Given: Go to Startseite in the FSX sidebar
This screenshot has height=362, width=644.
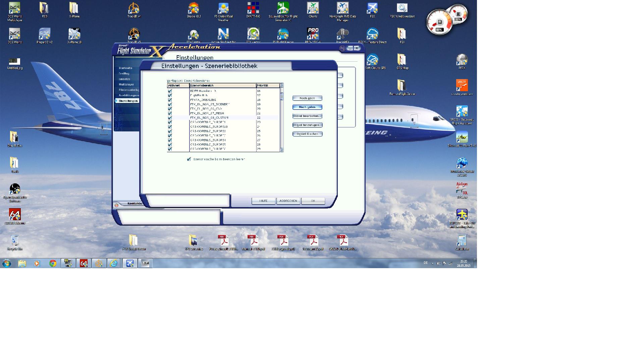Looking at the screenshot, I should point(125,68).
